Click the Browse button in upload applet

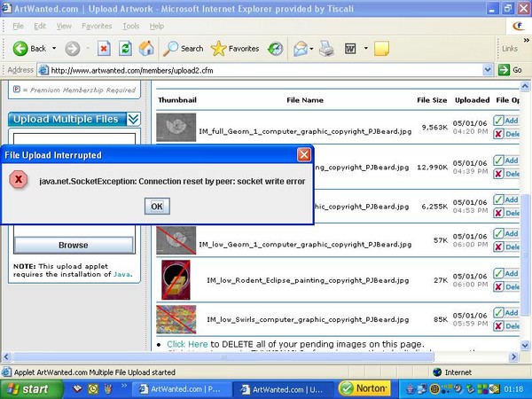tap(74, 245)
